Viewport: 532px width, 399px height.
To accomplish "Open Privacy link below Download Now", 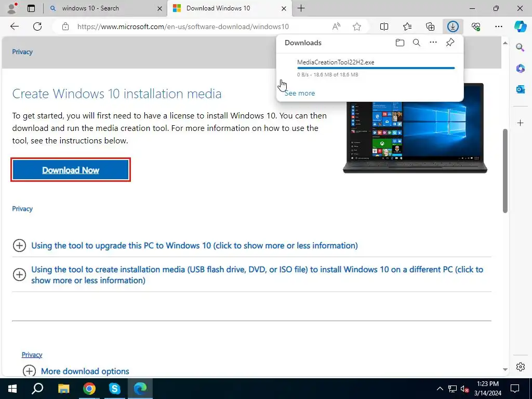I will coord(22,209).
